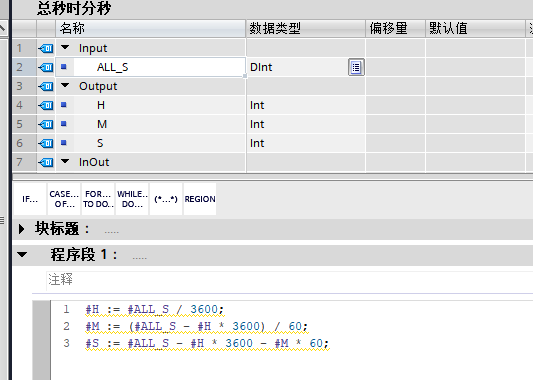Collapse the Input parameter section

pos(65,48)
